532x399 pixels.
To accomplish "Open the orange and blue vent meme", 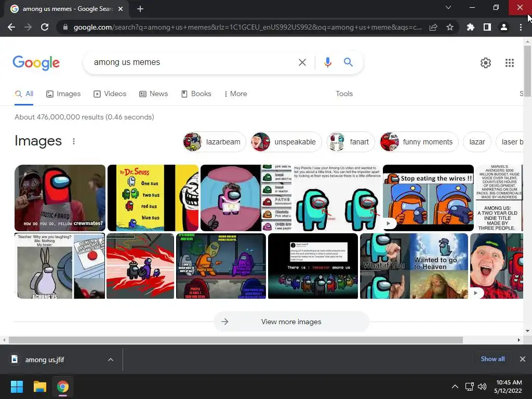I will 221,266.
